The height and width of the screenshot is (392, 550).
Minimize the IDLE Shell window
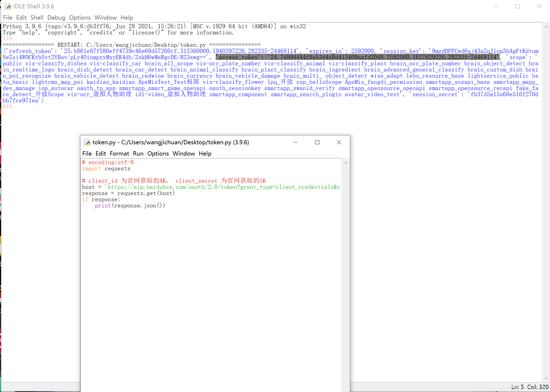tap(496, 6)
